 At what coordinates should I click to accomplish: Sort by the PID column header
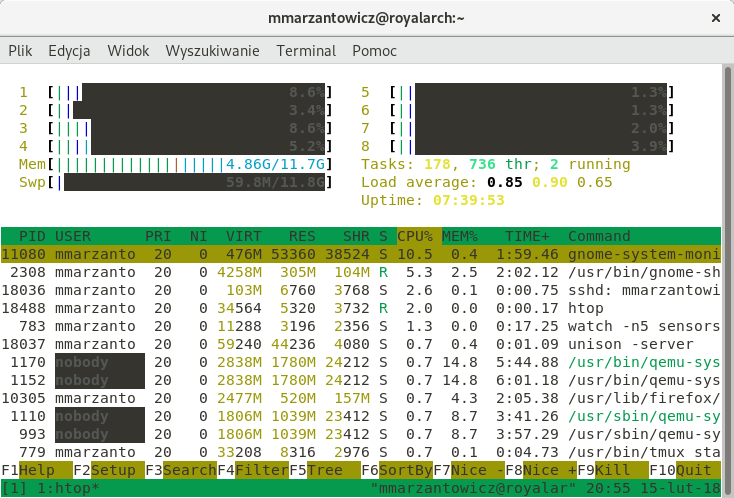(x=32, y=236)
